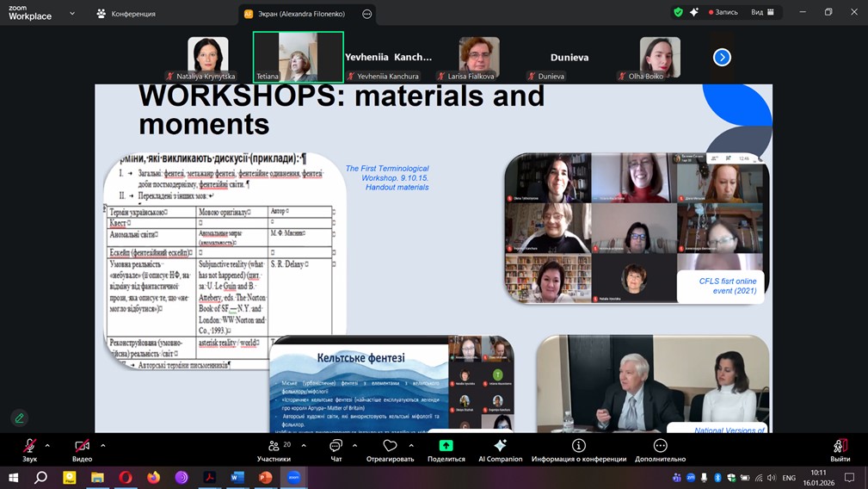
Task: Open Microsoft Word from the taskbar
Action: 237,477
